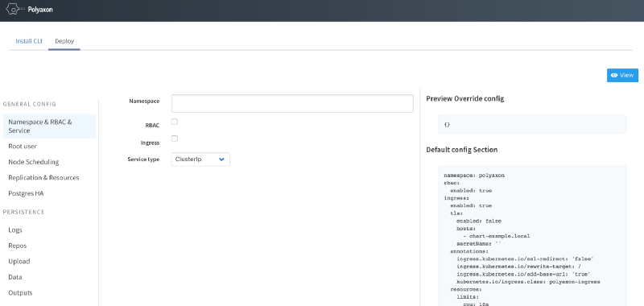Click the Polyaxon brand name
644x306 pixels.
coord(40,10)
